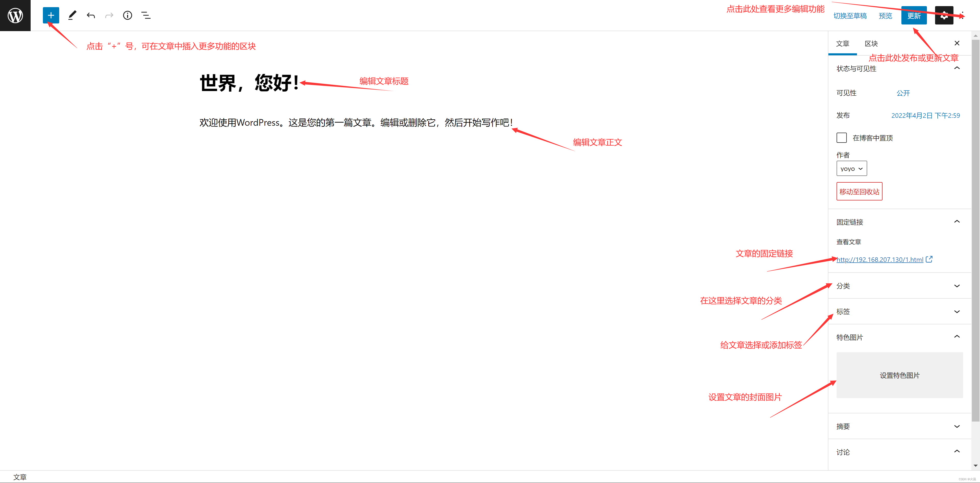The height and width of the screenshot is (483, 980).
Task: Click 设置特色图片 to set featured image
Action: click(899, 375)
